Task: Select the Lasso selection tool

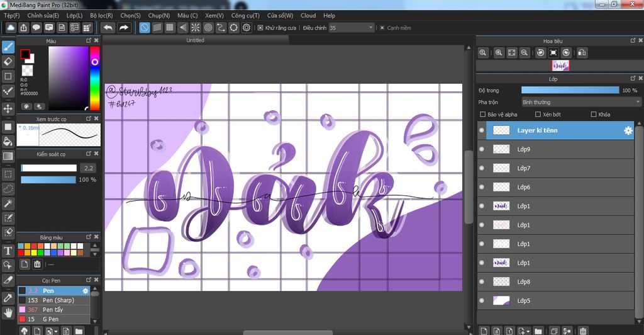Action: [8, 189]
